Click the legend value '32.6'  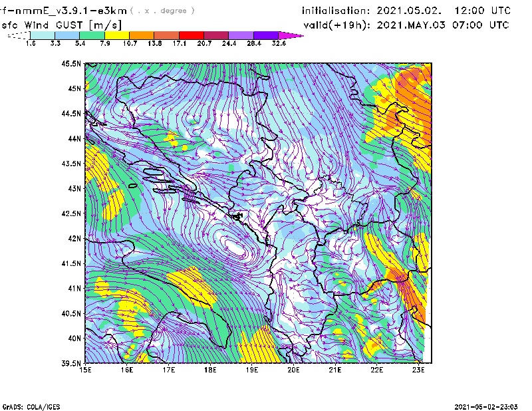[279, 43]
